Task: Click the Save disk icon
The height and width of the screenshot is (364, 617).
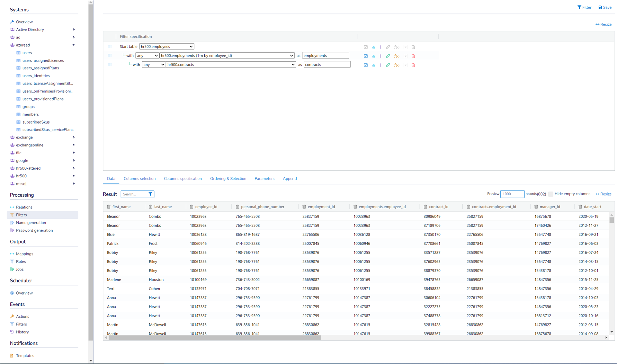Action: pos(600,7)
